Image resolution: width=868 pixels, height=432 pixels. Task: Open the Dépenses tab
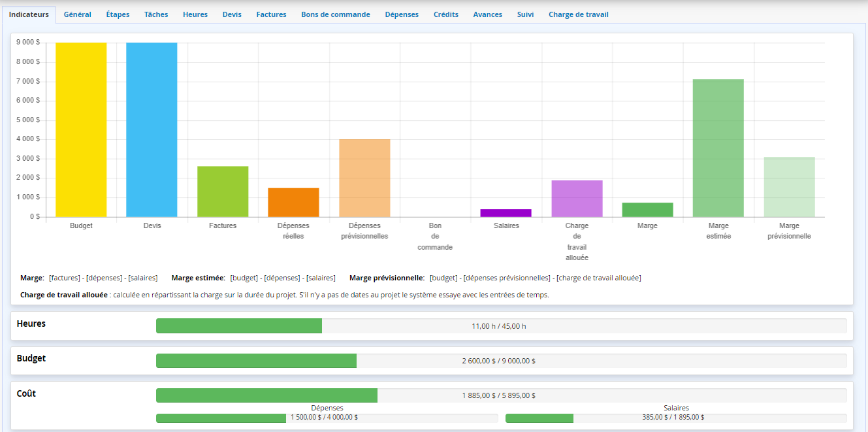(402, 14)
